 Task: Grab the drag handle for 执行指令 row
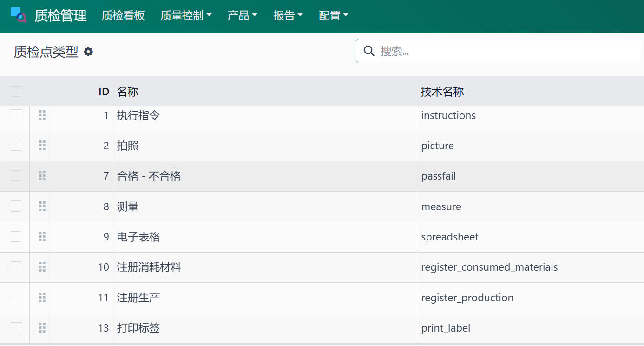coord(42,115)
